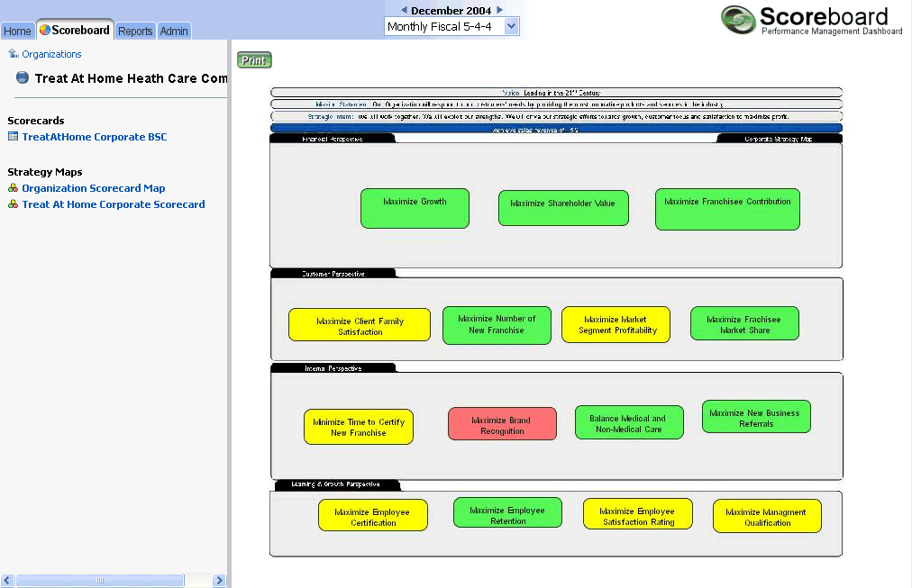Click the Vision statement bar
The width and height of the screenshot is (912, 588).
(557, 93)
